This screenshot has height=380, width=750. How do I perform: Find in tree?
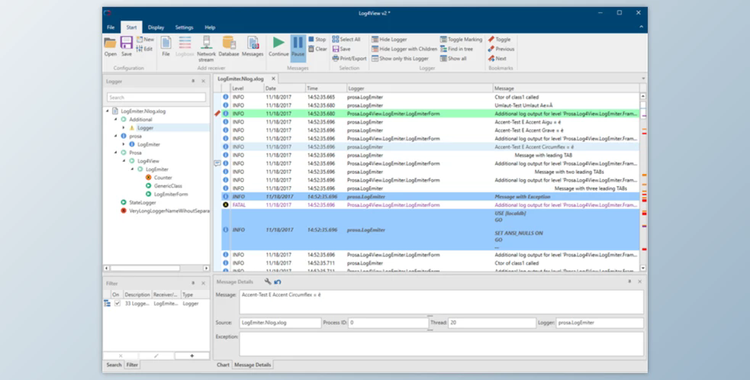tap(456, 49)
